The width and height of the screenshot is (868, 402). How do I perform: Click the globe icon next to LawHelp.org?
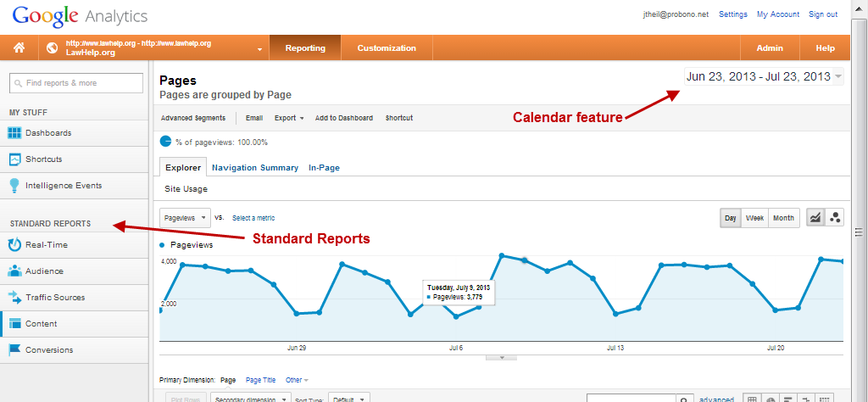pyautogui.click(x=52, y=48)
